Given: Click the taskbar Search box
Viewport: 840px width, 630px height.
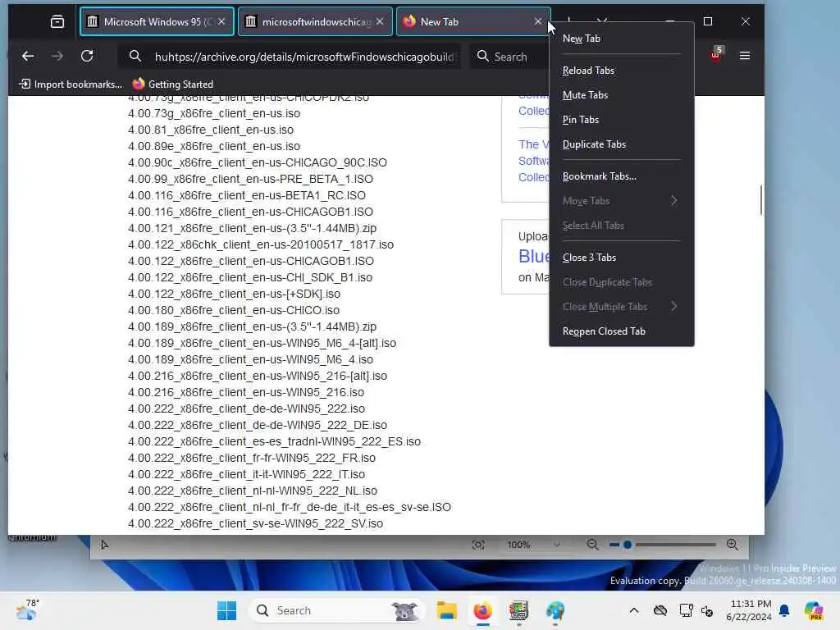Looking at the screenshot, I should pyautogui.click(x=336, y=610).
